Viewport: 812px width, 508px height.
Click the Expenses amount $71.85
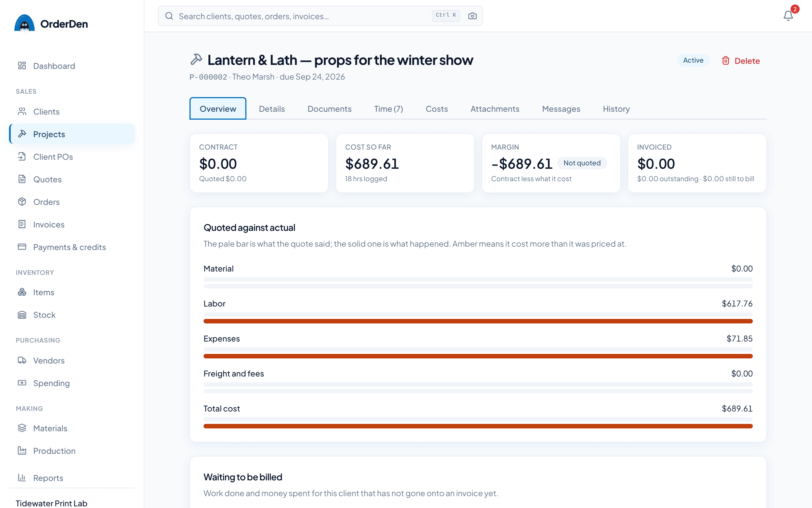(739, 339)
